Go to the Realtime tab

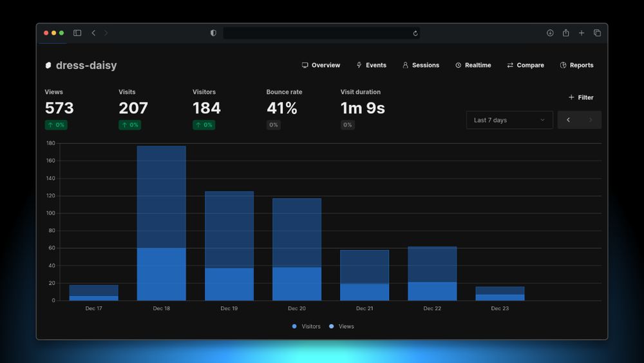[473, 65]
